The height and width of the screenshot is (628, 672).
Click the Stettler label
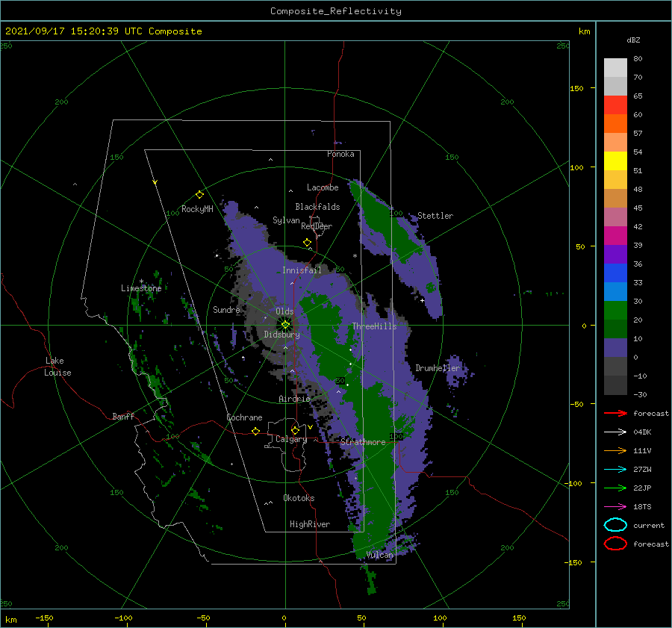click(x=435, y=216)
